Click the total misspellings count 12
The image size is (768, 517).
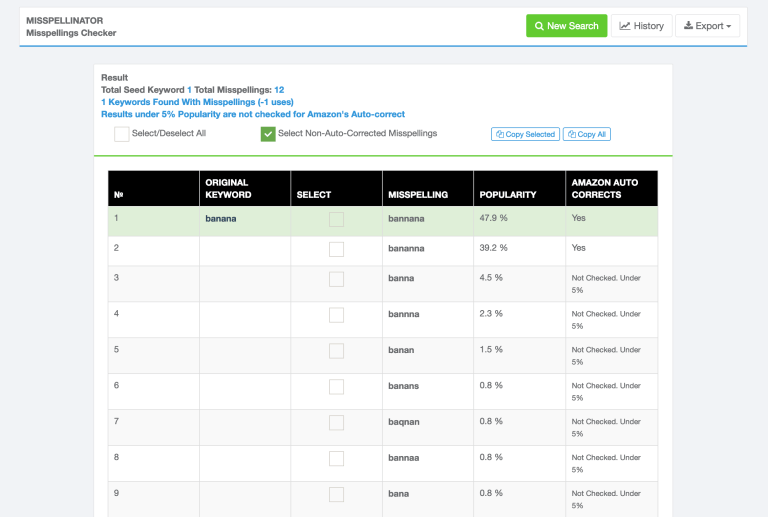coord(279,90)
